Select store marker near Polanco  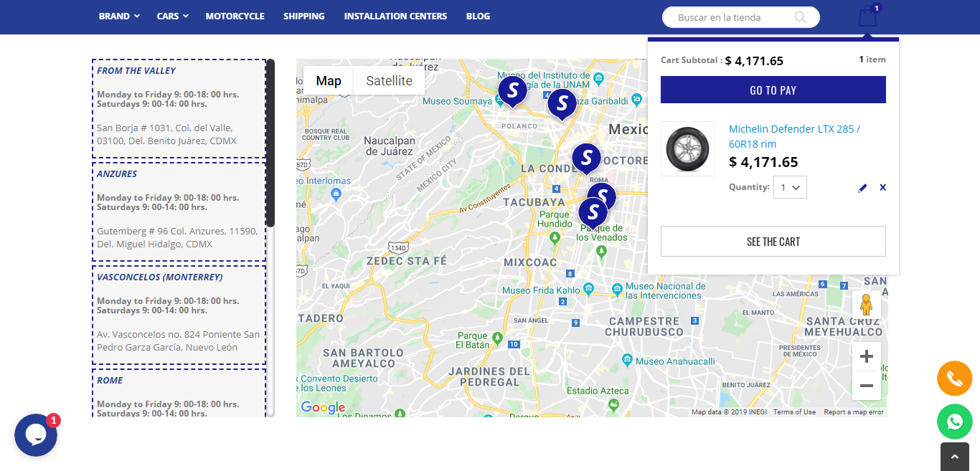[512, 92]
